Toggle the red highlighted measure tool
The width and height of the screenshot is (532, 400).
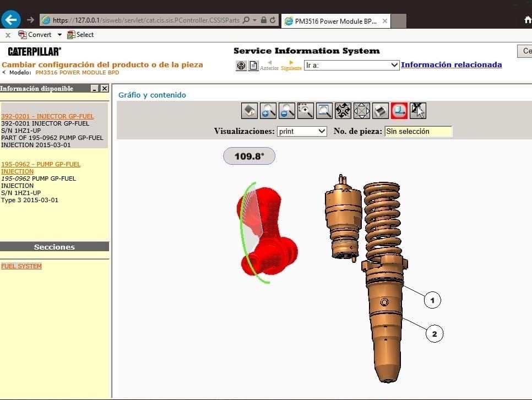[x=399, y=111]
